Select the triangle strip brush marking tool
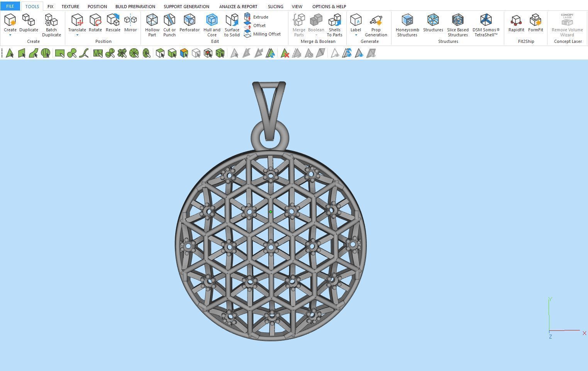This screenshot has width=588, height=371. coord(98,53)
